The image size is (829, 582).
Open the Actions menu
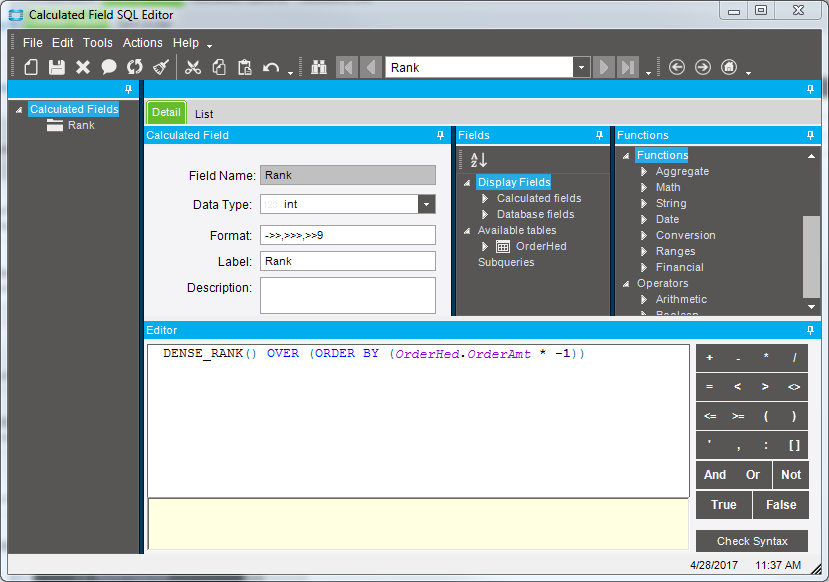coord(143,43)
